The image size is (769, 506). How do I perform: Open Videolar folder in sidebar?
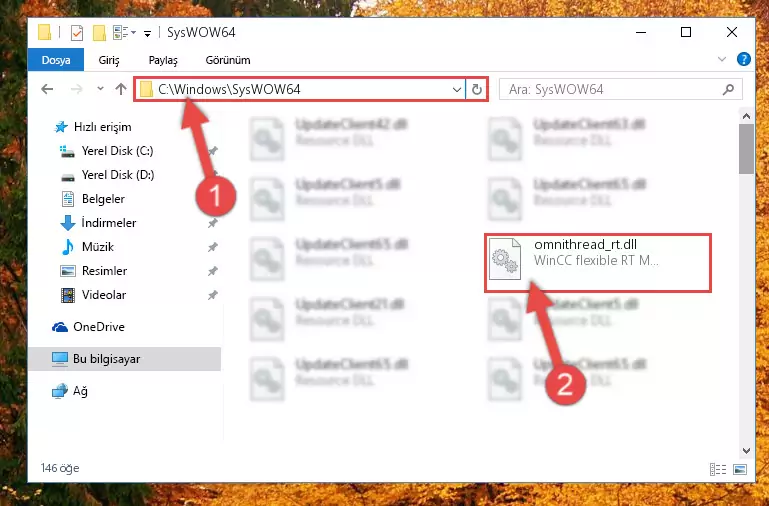pos(103,295)
